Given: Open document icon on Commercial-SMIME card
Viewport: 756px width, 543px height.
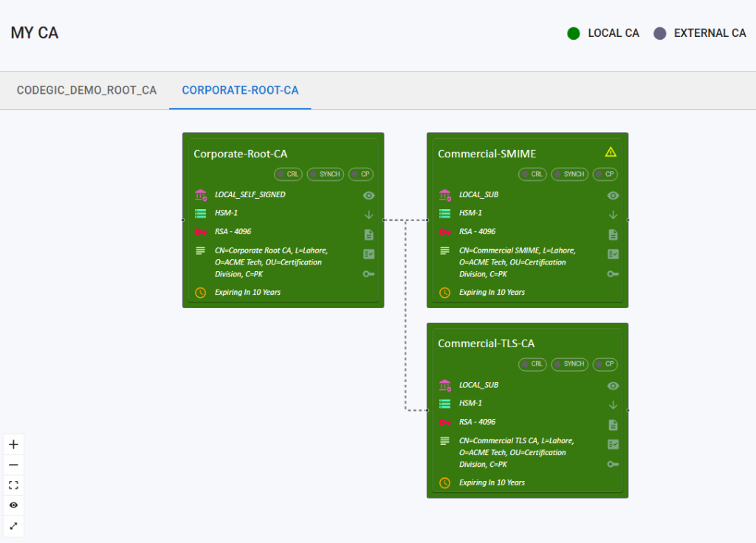Looking at the screenshot, I should pyautogui.click(x=613, y=235).
